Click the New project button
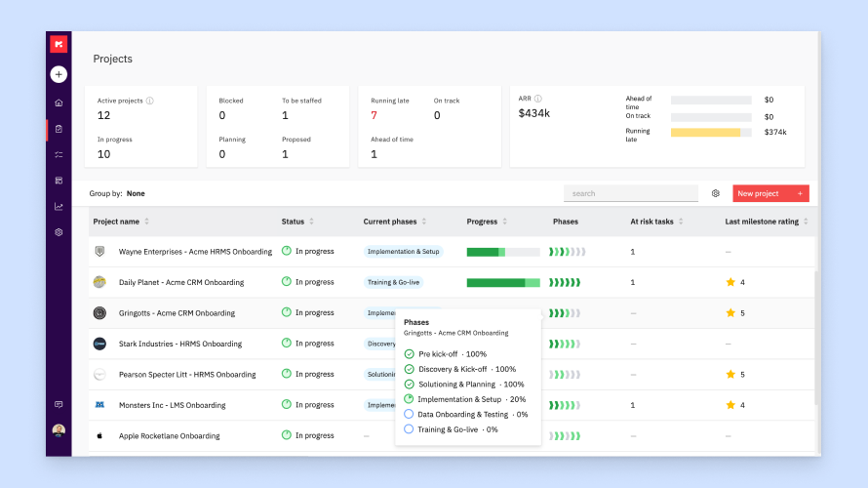This screenshot has height=488, width=868. coord(769,193)
